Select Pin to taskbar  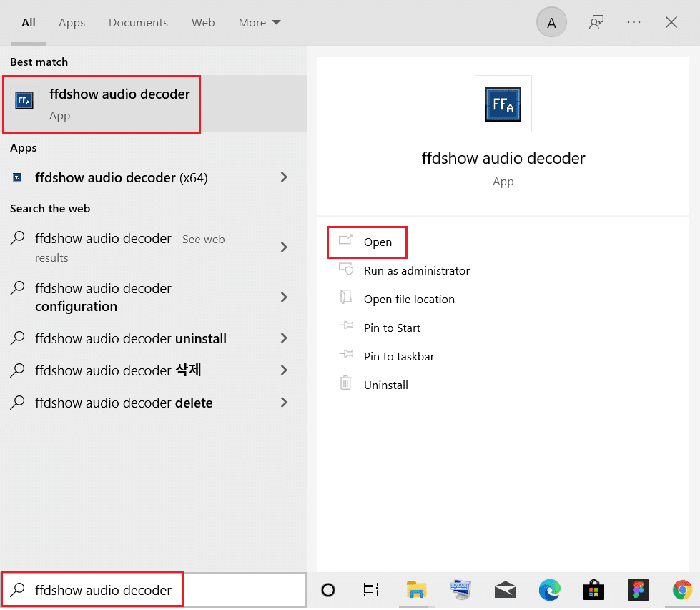[x=399, y=356]
